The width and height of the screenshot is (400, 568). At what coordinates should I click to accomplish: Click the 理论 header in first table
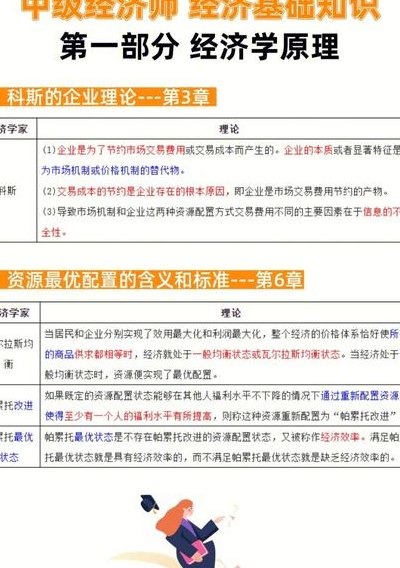pyautogui.click(x=229, y=129)
